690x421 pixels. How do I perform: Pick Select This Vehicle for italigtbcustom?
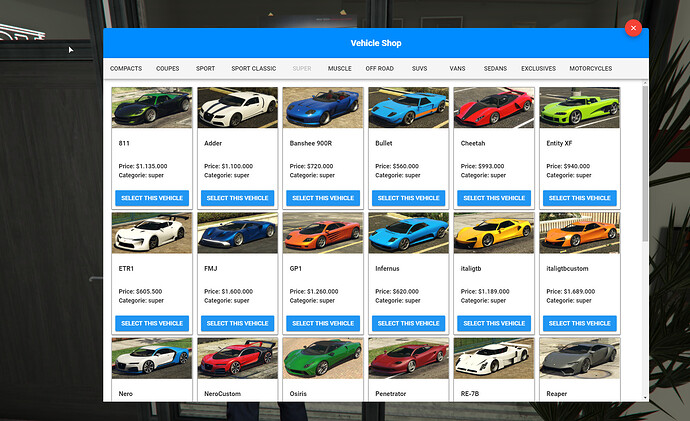[x=579, y=323]
